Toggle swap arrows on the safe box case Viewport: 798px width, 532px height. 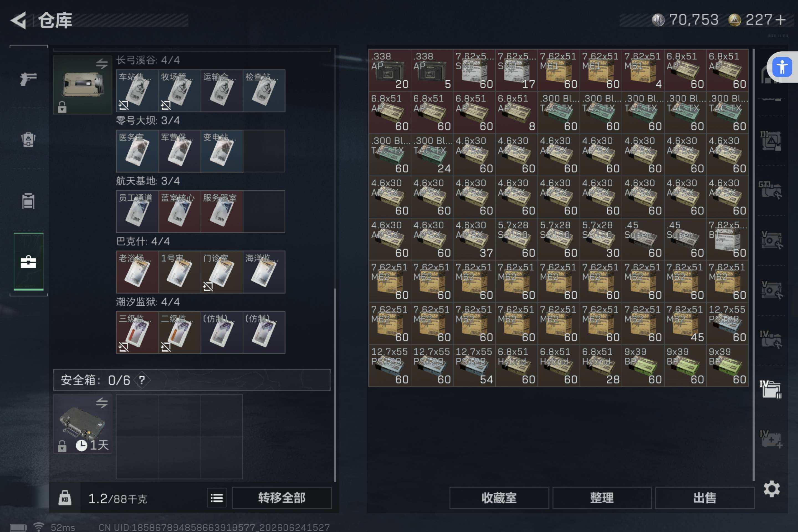101,403
